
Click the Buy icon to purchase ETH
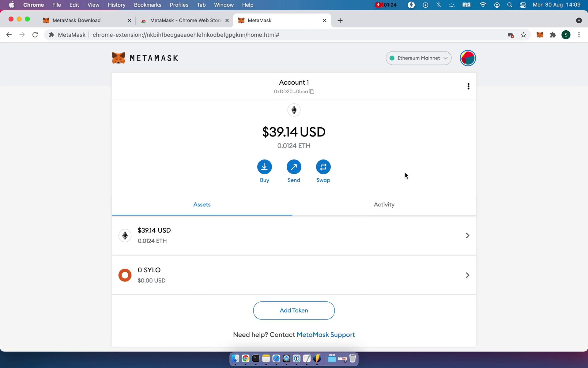pyautogui.click(x=265, y=167)
